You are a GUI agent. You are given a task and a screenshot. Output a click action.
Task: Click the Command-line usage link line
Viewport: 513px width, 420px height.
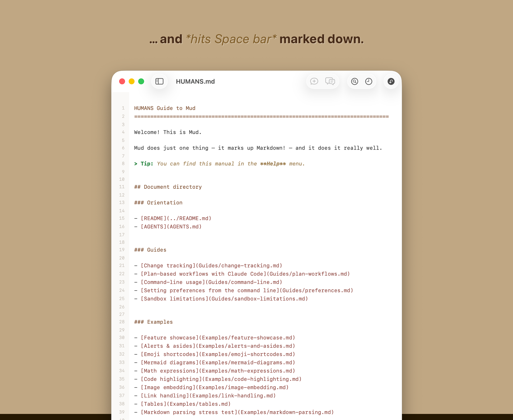click(x=208, y=282)
